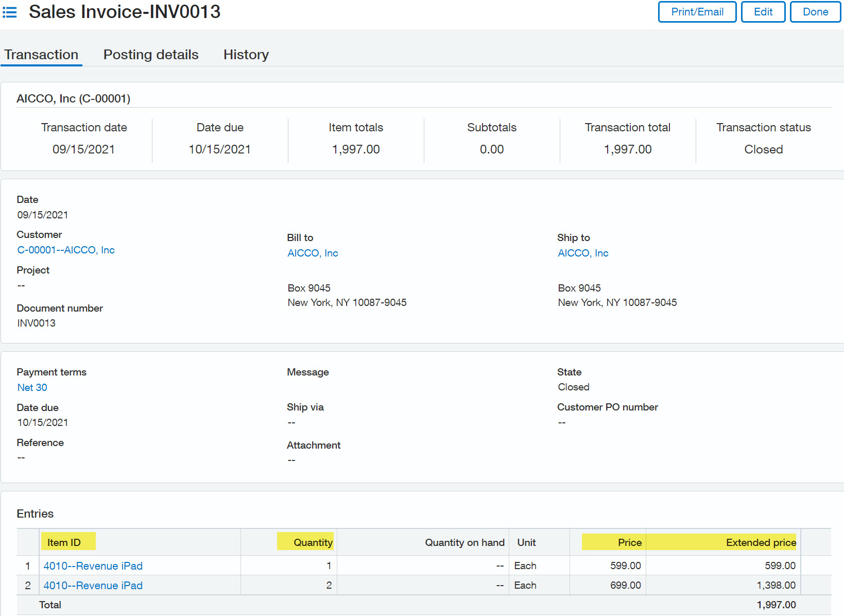Select the 1,398.00 extended price cell

click(776, 585)
